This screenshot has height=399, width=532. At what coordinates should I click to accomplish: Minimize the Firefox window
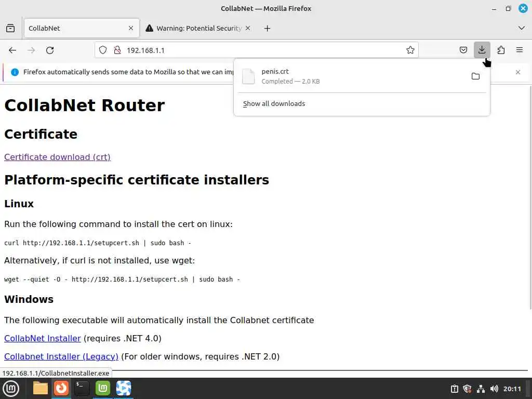point(494,8)
